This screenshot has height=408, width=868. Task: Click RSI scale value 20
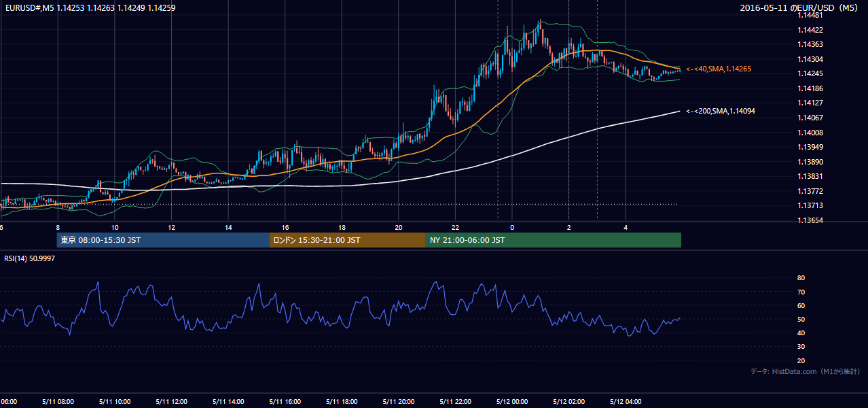pyautogui.click(x=801, y=360)
